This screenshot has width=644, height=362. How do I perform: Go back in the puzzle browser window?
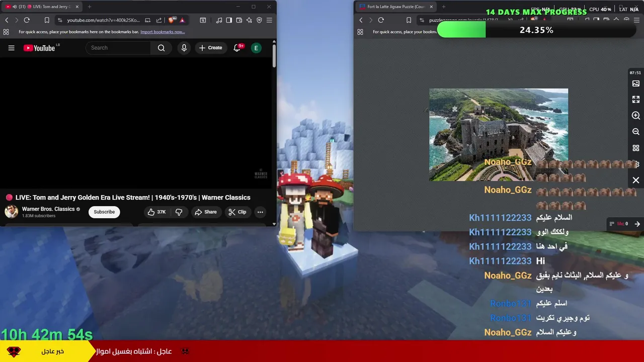pos(361,20)
